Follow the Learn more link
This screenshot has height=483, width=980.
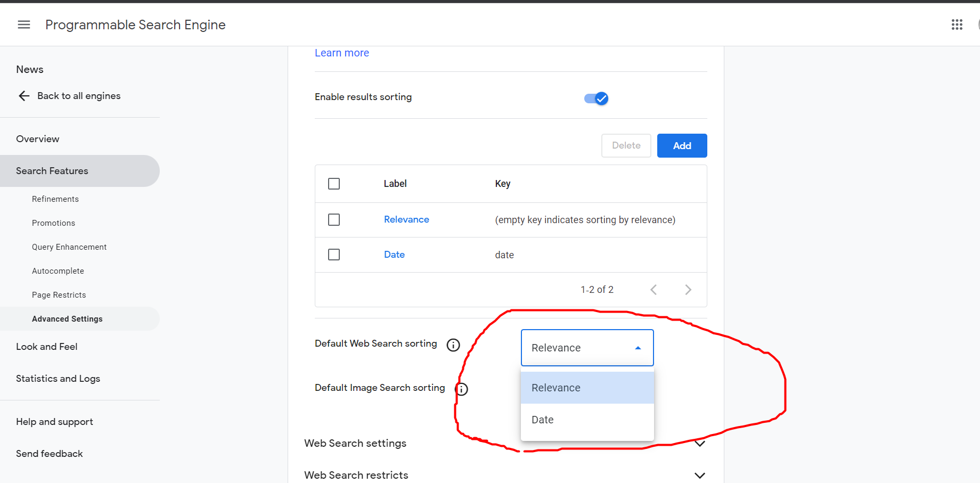click(342, 53)
